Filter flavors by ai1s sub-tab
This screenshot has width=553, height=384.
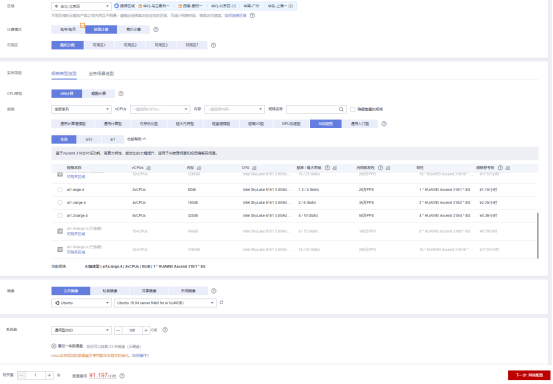89,140
